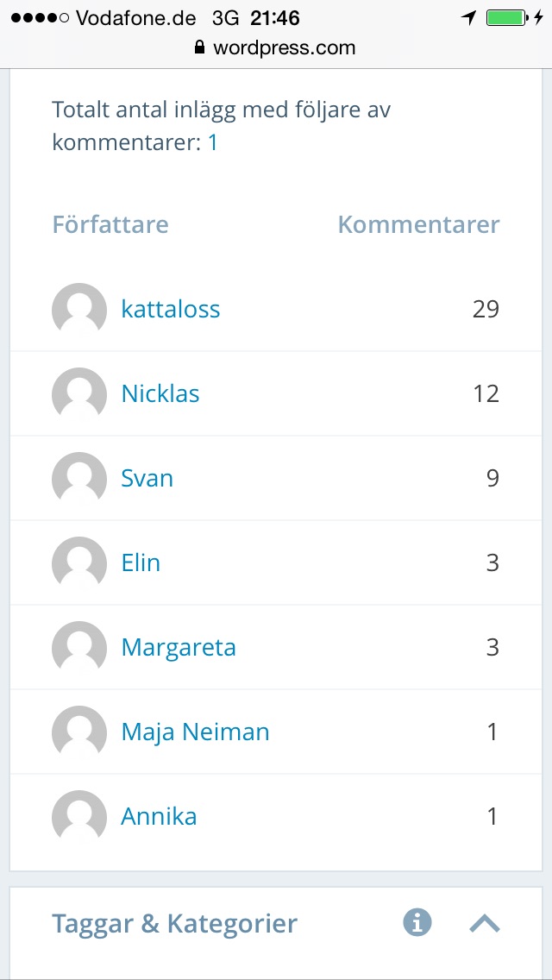Click info icon beside Taggar & Kategorier
Viewport: 552px width, 980px height.
417,922
